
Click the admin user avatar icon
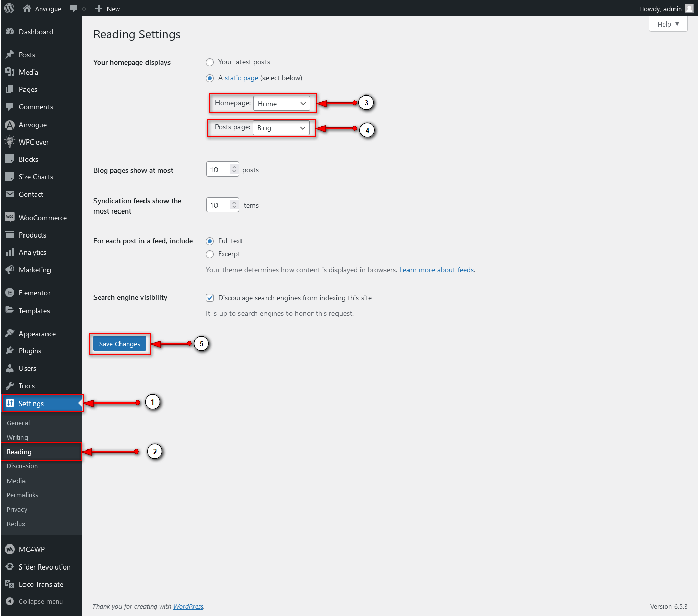(689, 9)
